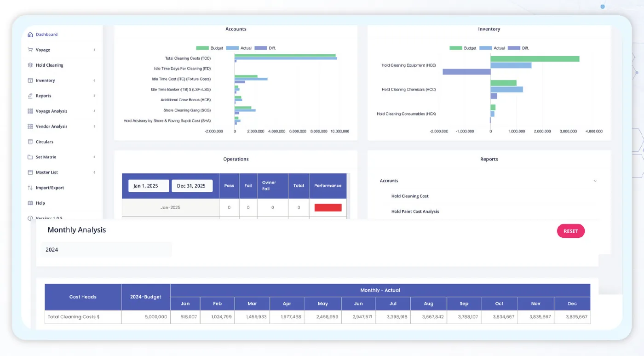Open Hold Cleaning via its sidebar icon
Viewport: 644px width, 356px height.
pyautogui.click(x=30, y=65)
